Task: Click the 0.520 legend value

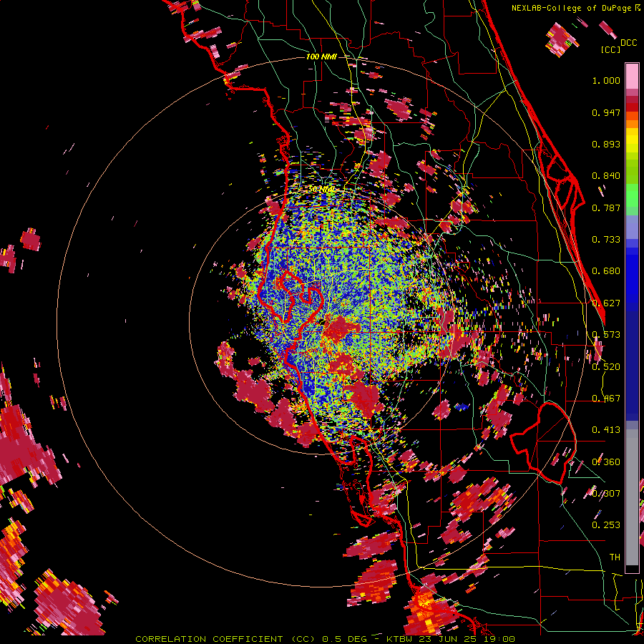Action: pos(606,366)
